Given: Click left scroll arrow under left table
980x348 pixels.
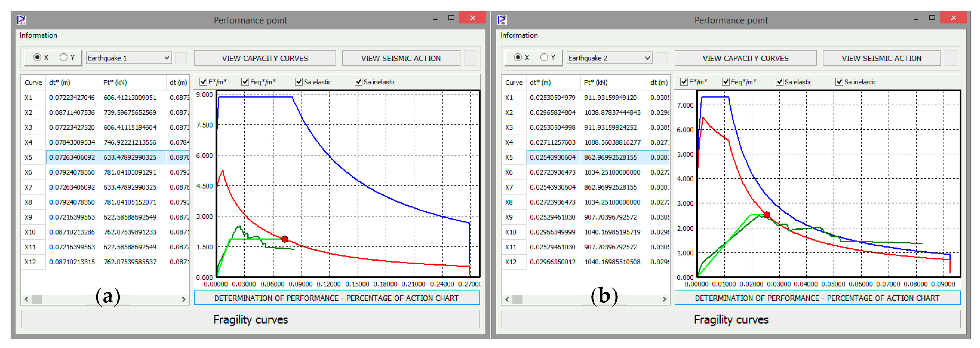Looking at the screenshot, I should (26, 299).
